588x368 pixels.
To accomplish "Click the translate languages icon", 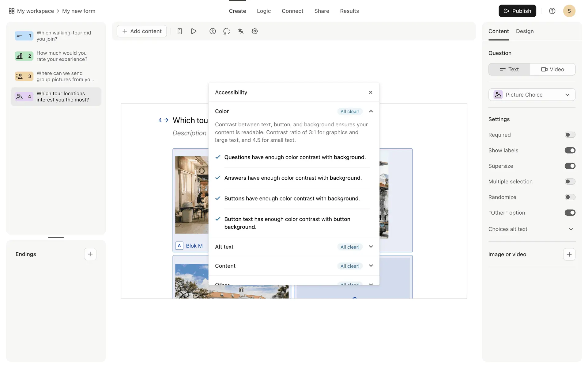I will [x=241, y=31].
